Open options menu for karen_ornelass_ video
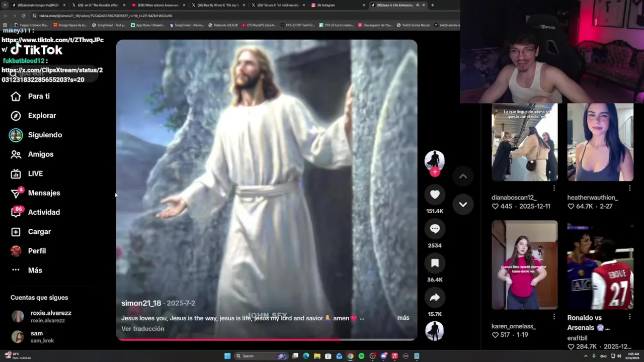The height and width of the screenshot is (362, 644). [x=554, y=317]
